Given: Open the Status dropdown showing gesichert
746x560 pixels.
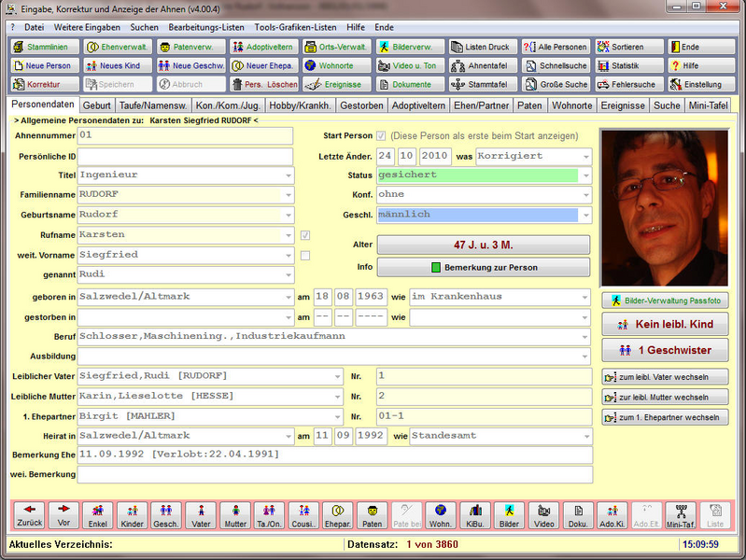Looking at the screenshot, I should [x=584, y=175].
